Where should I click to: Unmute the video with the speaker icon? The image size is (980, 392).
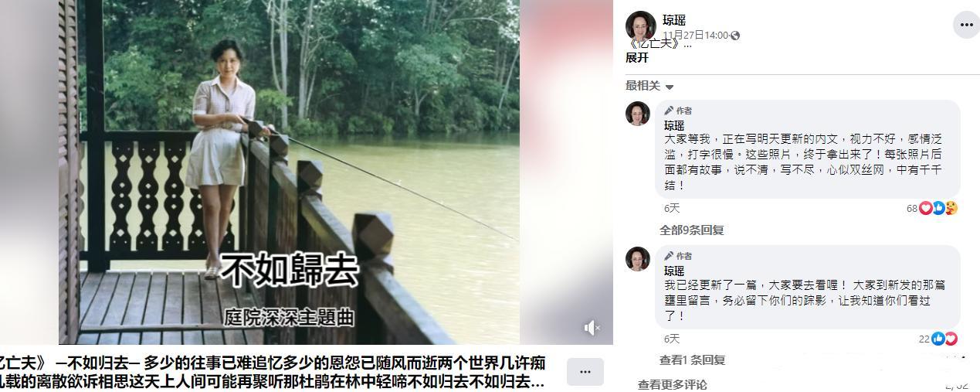592,329
